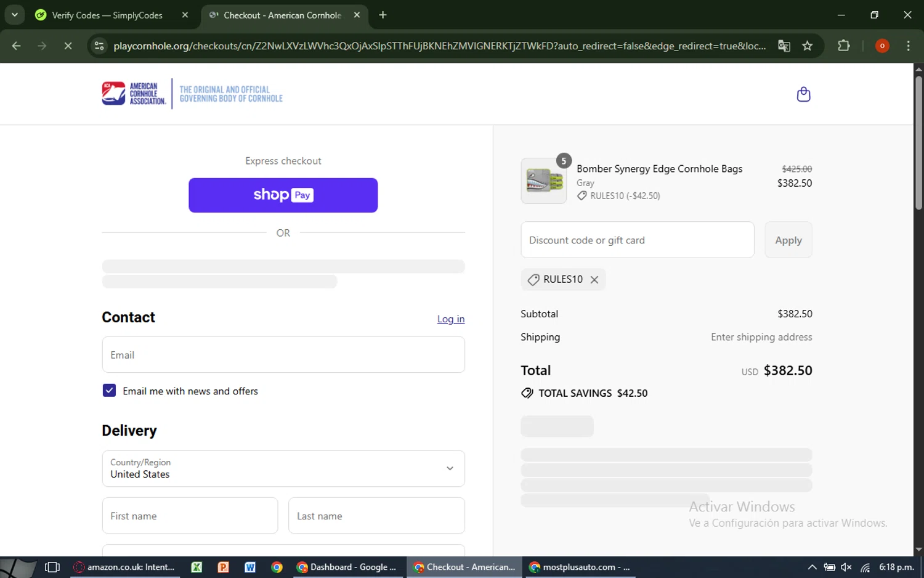Image resolution: width=924 pixels, height=578 pixels.
Task: Click the page vertical scrollbar
Action: click(x=918, y=143)
